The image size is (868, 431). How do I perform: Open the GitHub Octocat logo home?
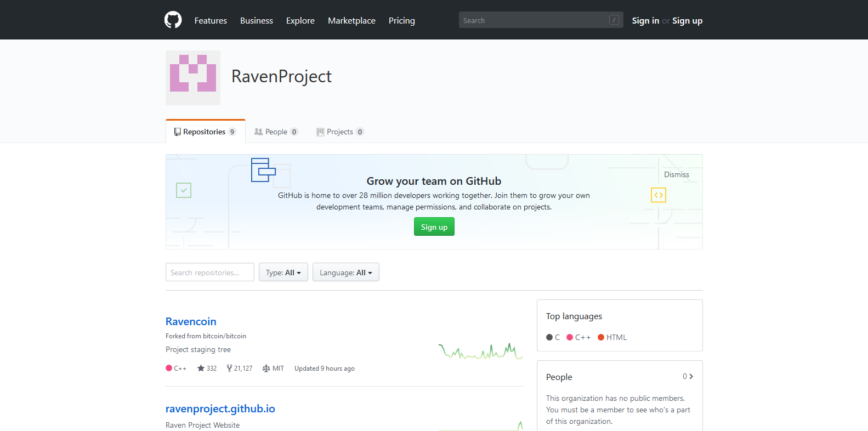click(x=173, y=20)
